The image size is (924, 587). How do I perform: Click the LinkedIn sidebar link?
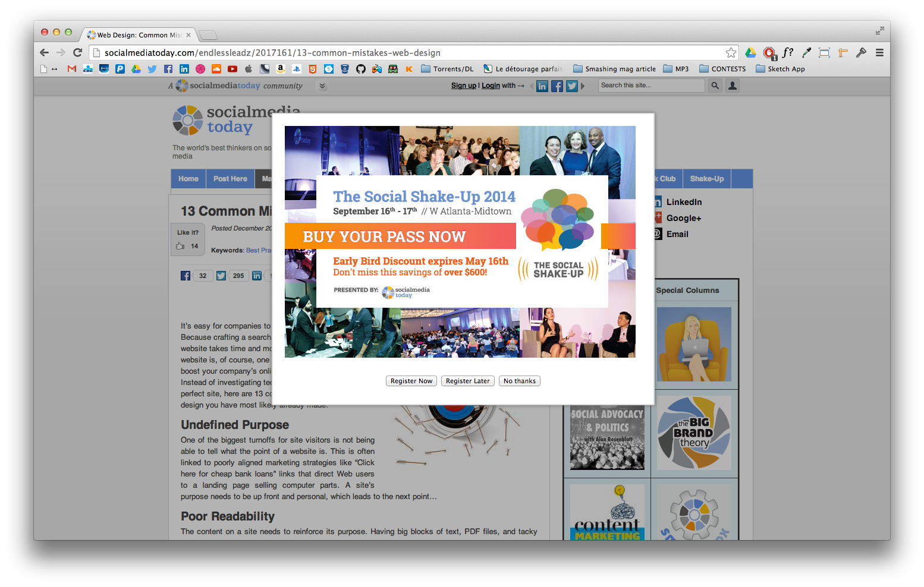(x=684, y=202)
